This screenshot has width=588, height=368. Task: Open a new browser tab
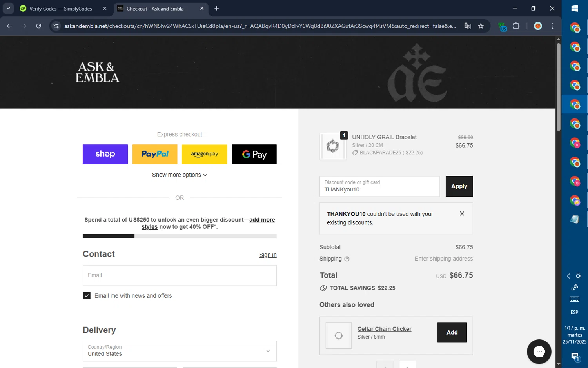pyautogui.click(x=216, y=8)
